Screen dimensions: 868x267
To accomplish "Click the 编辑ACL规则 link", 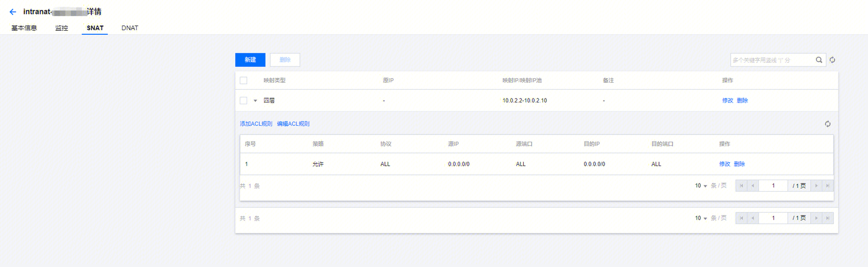I will (293, 124).
